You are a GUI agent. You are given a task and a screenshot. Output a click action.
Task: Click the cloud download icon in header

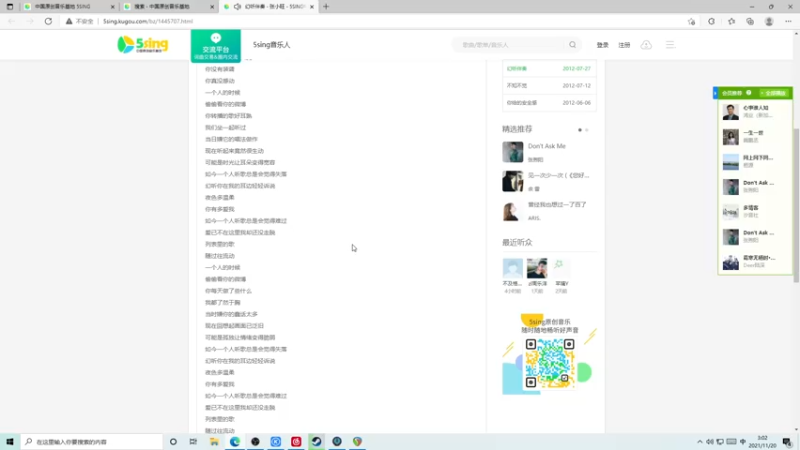pyautogui.click(x=646, y=45)
